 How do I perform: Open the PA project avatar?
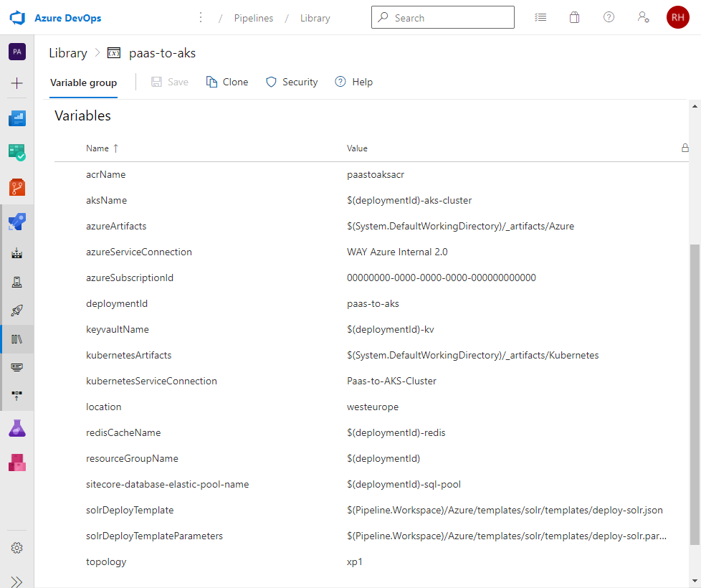pyautogui.click(x=17, y=52)
